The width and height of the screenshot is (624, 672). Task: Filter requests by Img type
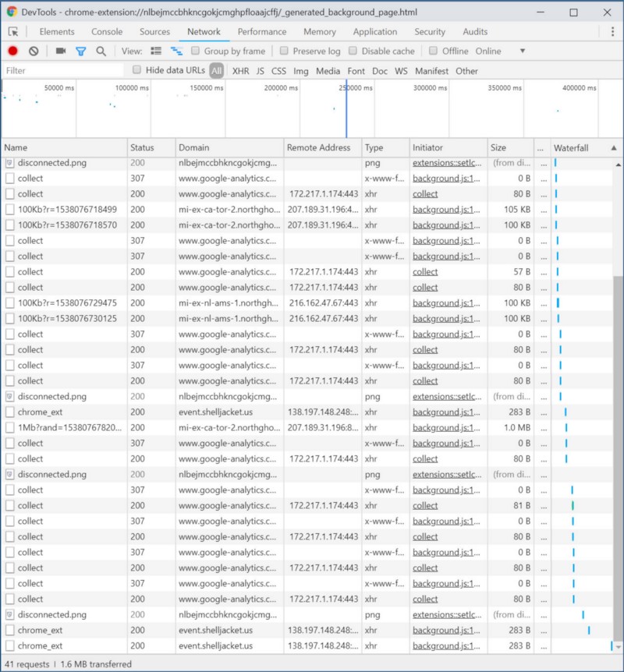click(x=301, y=71)
